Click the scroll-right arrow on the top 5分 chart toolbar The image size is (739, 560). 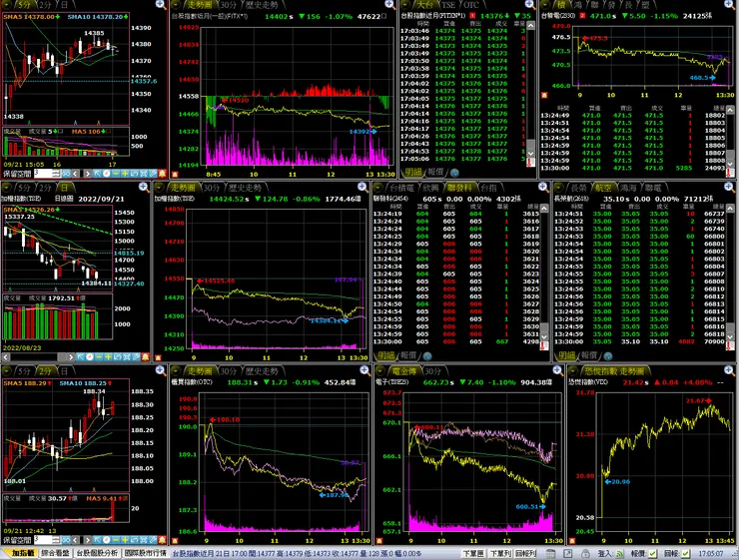[x=87, y=174]
